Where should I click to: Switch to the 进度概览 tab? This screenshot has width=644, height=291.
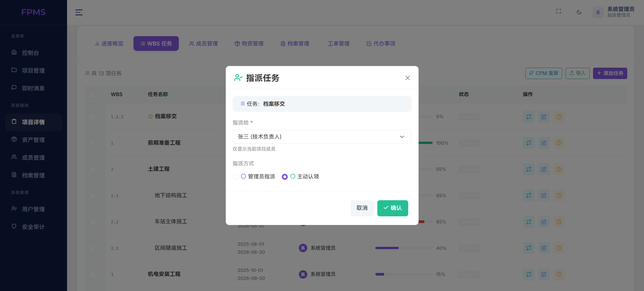[109, 44]
